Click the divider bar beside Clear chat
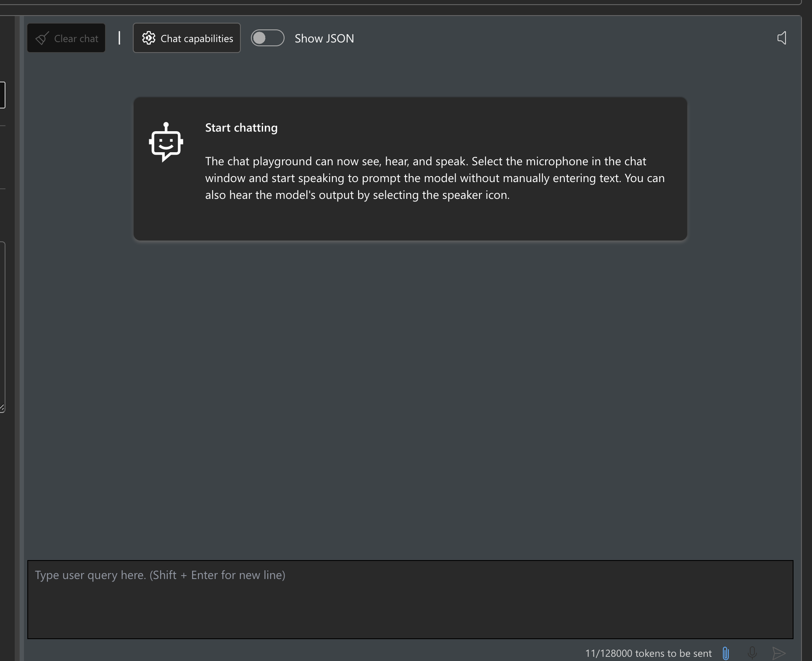812x661 pixels. [119, 38]
